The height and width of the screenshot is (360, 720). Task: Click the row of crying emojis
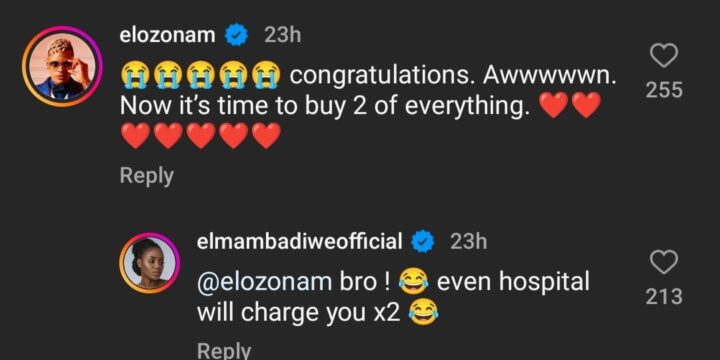tap(201, 76)
